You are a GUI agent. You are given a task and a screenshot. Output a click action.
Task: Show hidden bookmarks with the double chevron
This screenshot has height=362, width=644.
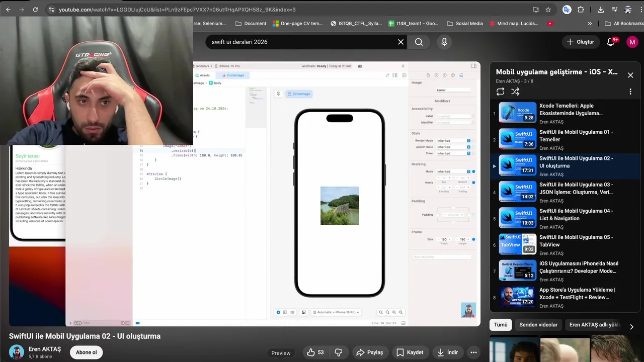click(590, 23)
